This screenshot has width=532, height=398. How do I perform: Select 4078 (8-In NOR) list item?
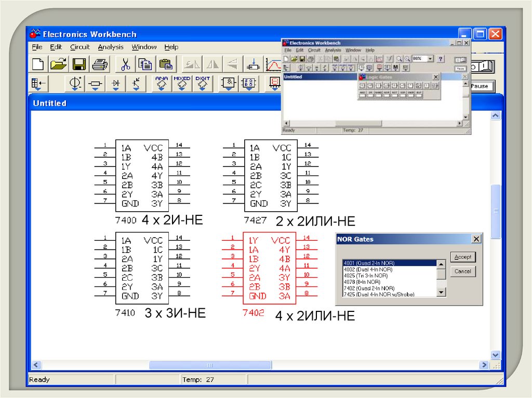[x=390, y=282]
